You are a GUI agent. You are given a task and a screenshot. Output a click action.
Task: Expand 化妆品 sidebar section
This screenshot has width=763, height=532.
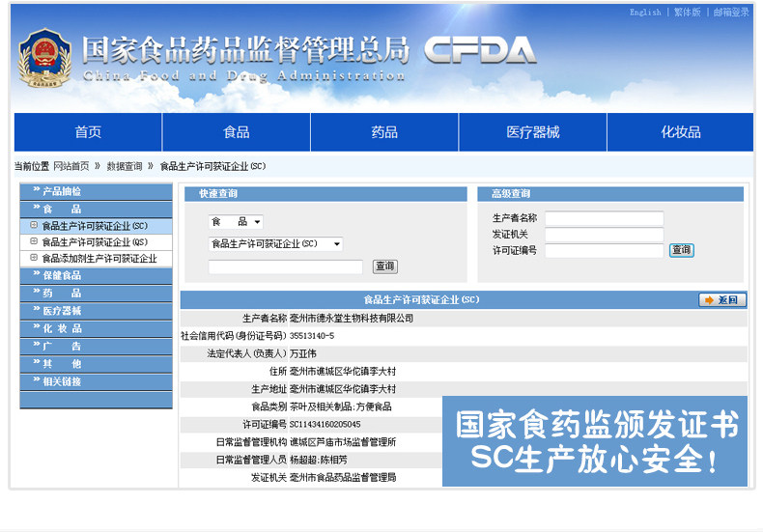click(x=96, y=328)
